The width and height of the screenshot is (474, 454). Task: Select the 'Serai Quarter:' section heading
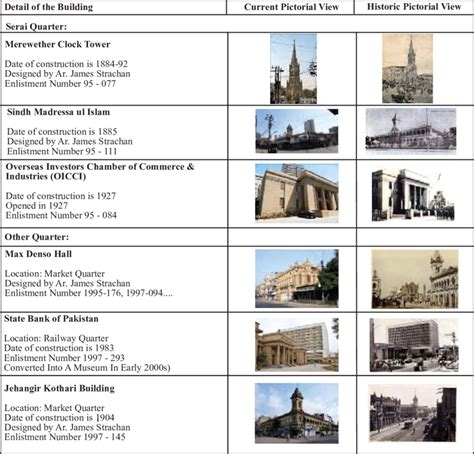click(x=36, y=27)
